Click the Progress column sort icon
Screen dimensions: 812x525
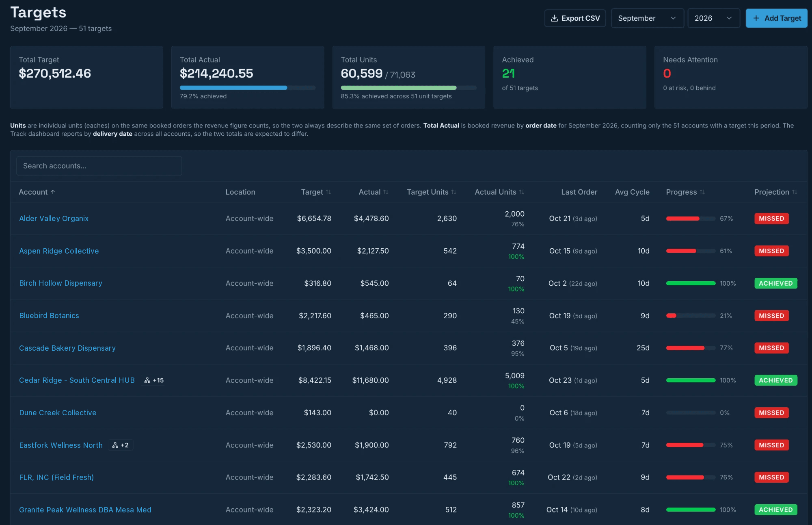[702, 192]
